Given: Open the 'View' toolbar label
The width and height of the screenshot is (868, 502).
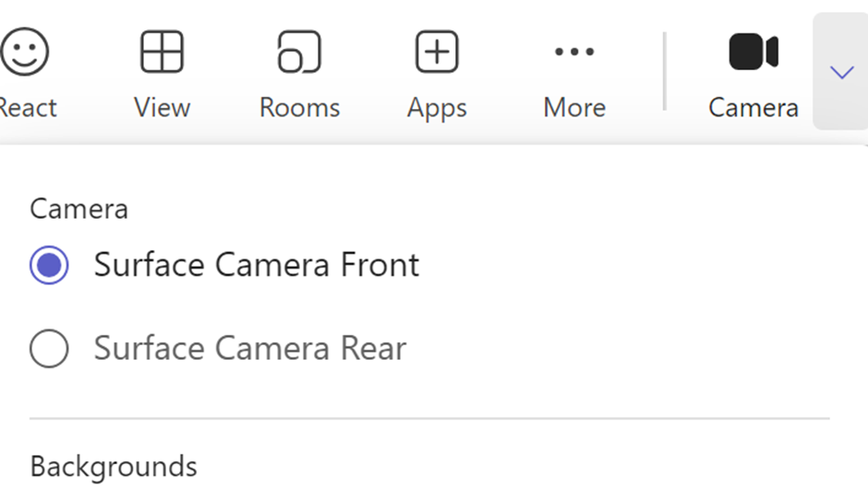Looking at the screenshot, I should [x=162, y=107].
